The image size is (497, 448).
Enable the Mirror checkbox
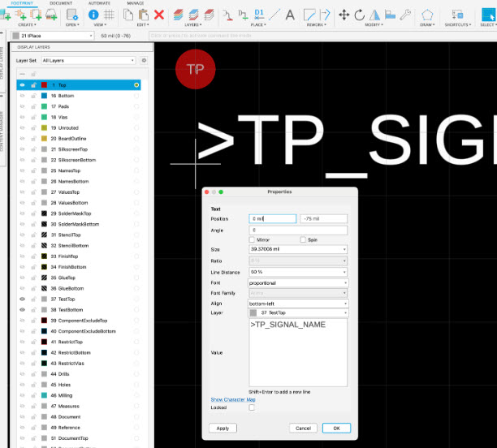(251, 240)
